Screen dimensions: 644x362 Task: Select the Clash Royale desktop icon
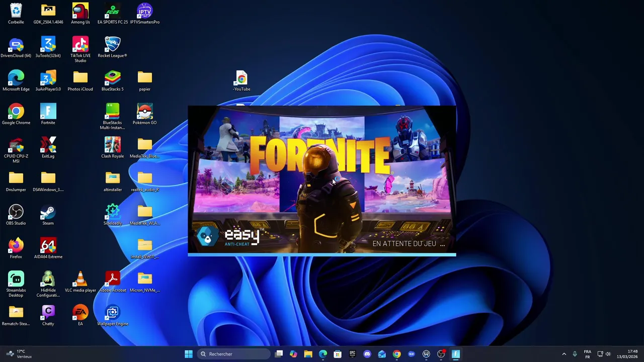coord(113,148)
